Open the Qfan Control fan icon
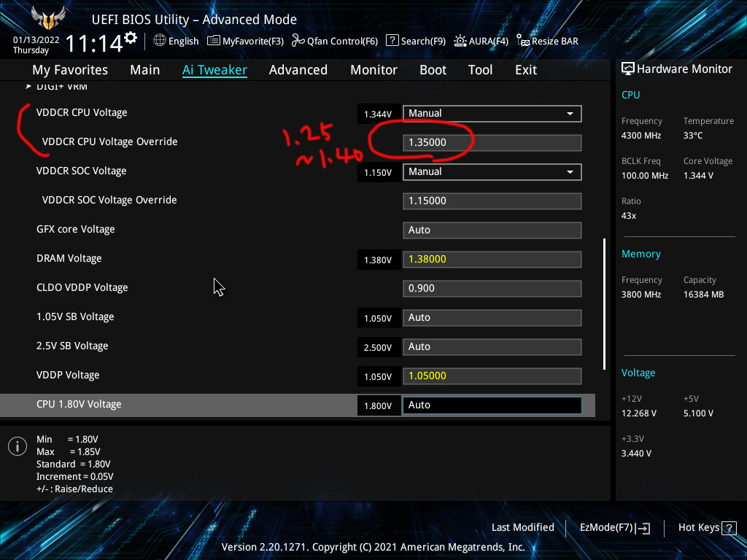This screenshot has height=560, width=747. [x=298, y=41]
